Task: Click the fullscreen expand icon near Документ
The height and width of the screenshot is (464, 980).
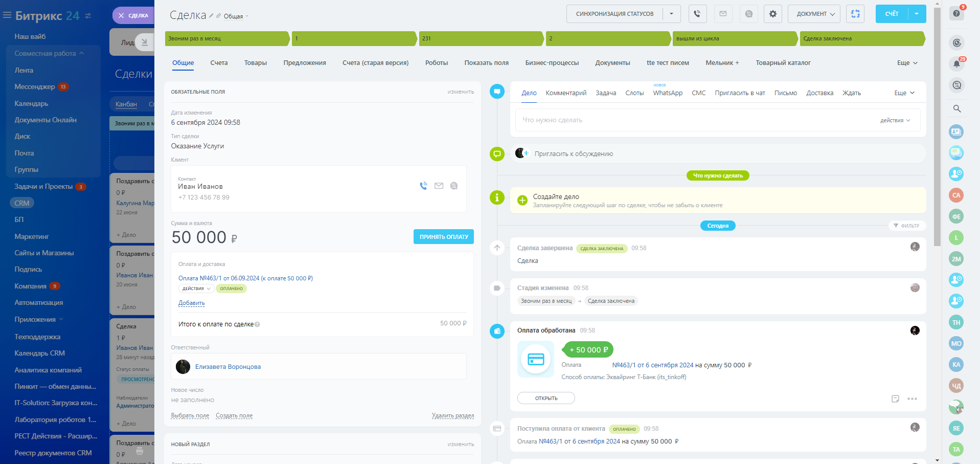Action: 855,14
